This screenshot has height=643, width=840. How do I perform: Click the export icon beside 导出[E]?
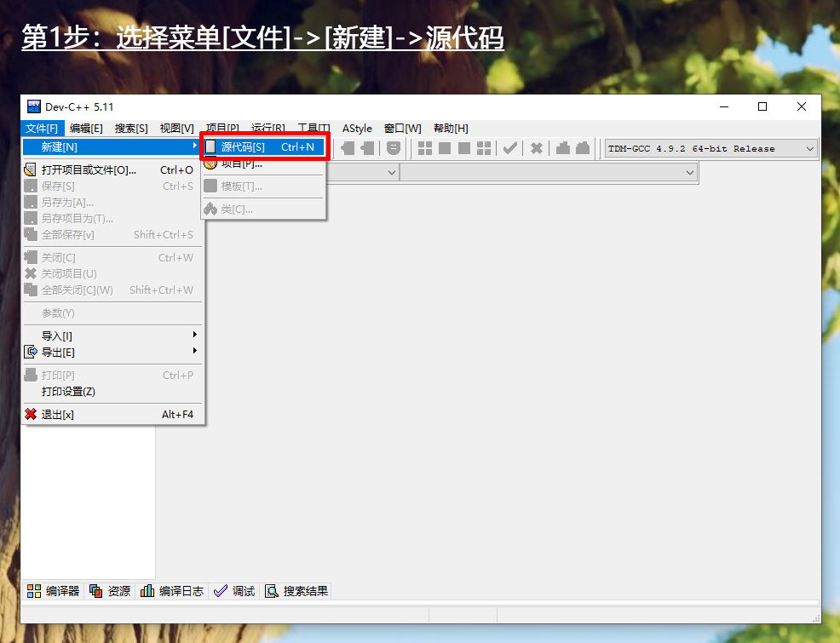coord(31,353)
